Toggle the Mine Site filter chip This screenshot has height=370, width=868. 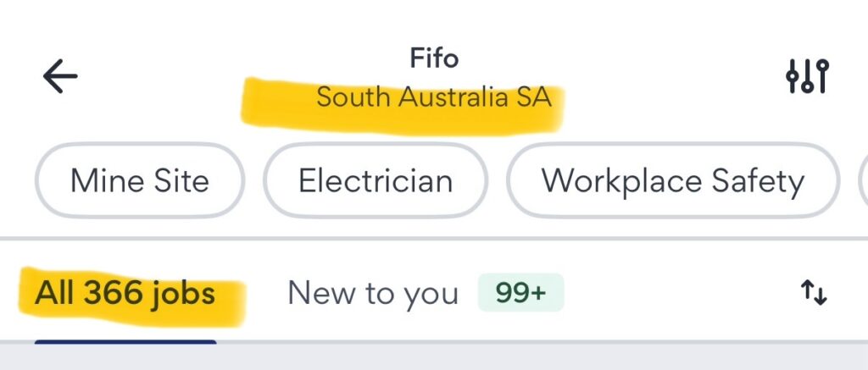coord(139,181)
